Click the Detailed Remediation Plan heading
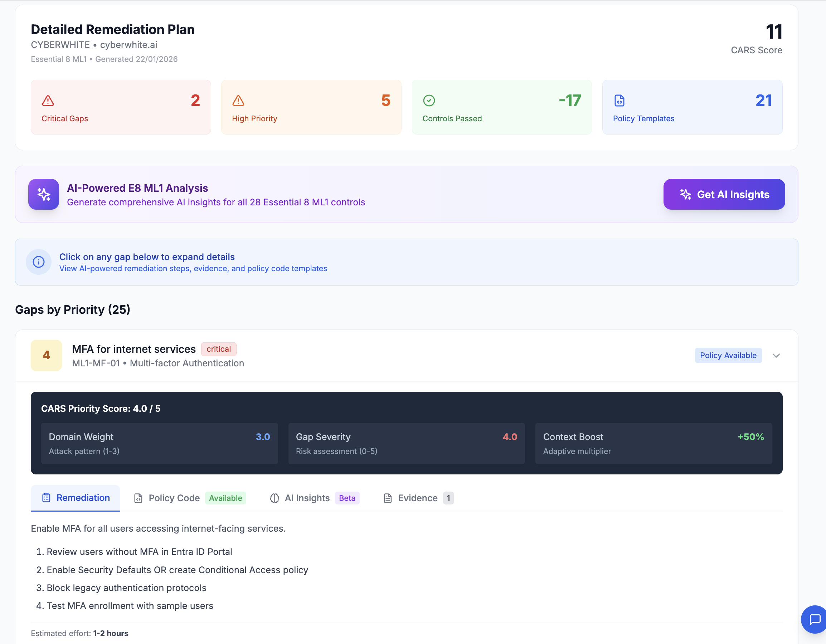 (x=113, y=29)
